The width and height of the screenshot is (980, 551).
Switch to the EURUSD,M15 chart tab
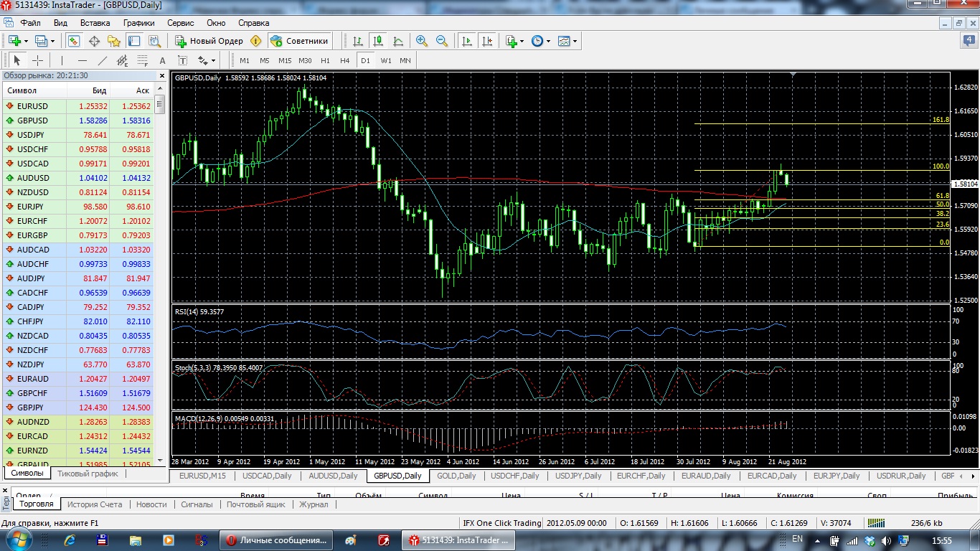click(x=202, y=476)
